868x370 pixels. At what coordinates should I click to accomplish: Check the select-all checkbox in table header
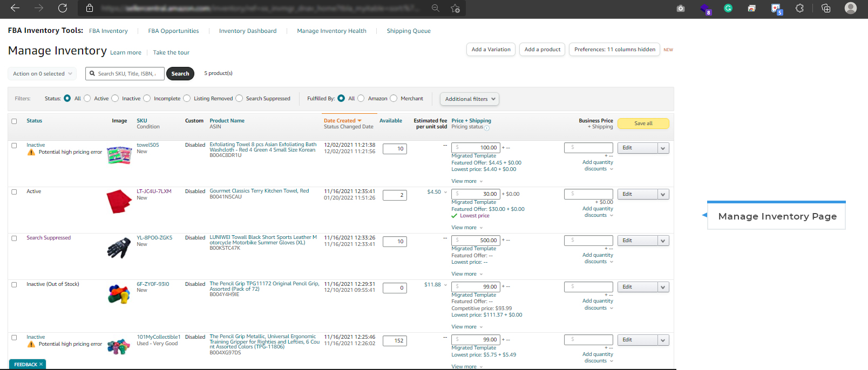tap(15, 121)
